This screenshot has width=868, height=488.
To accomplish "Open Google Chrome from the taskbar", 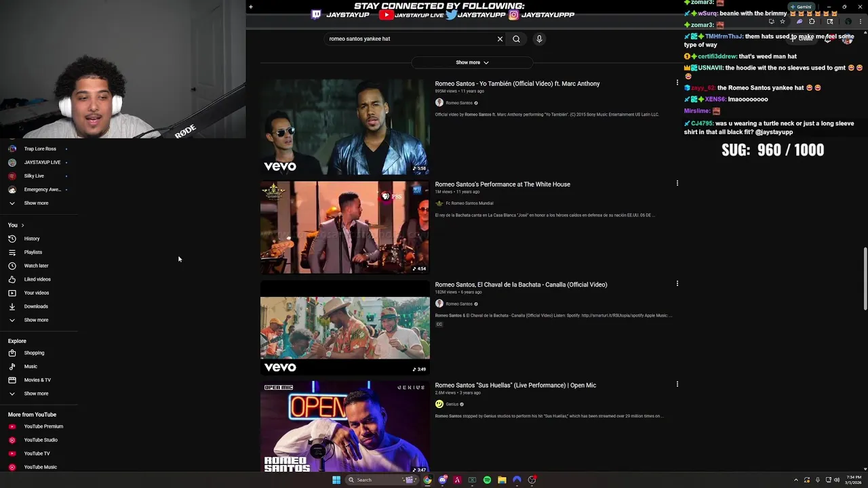I will click(427, 480).
